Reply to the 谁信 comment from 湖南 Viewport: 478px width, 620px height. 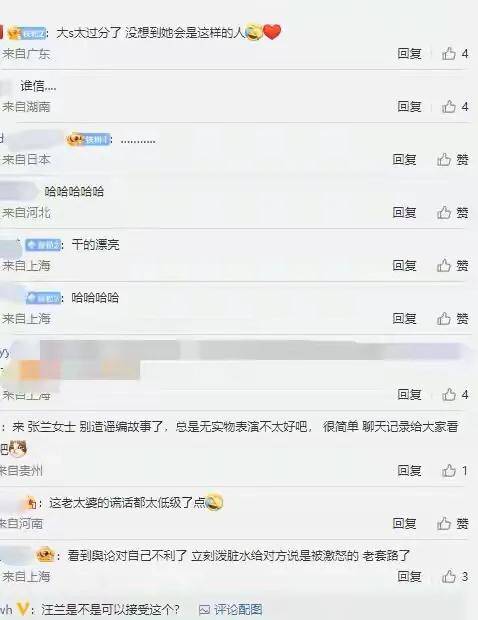click(x=409, y=106)
